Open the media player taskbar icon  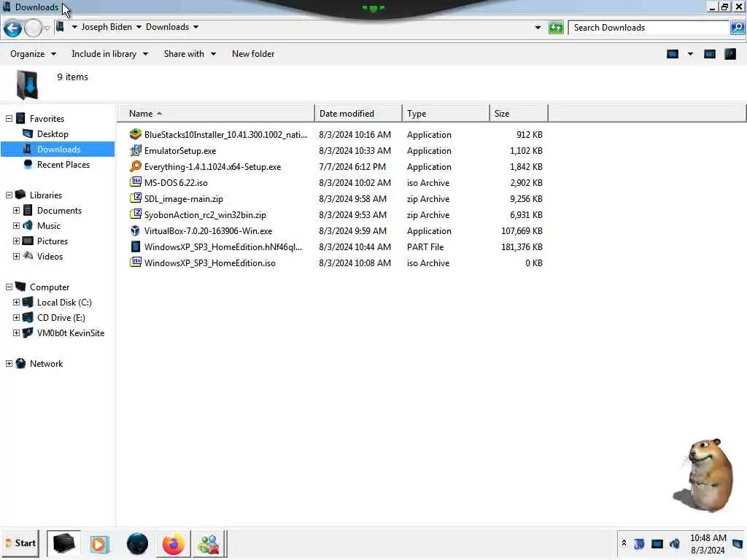click(x=99, y=543)
